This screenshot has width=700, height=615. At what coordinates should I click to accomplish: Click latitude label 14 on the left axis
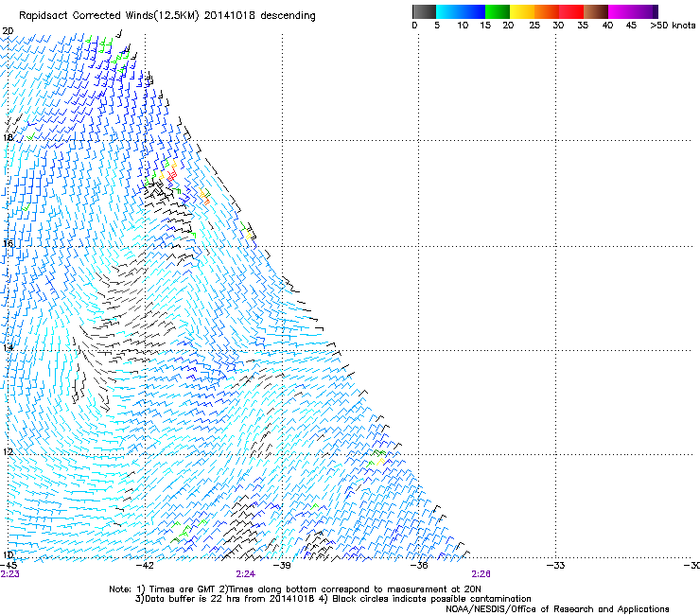(x=8, y=347)
